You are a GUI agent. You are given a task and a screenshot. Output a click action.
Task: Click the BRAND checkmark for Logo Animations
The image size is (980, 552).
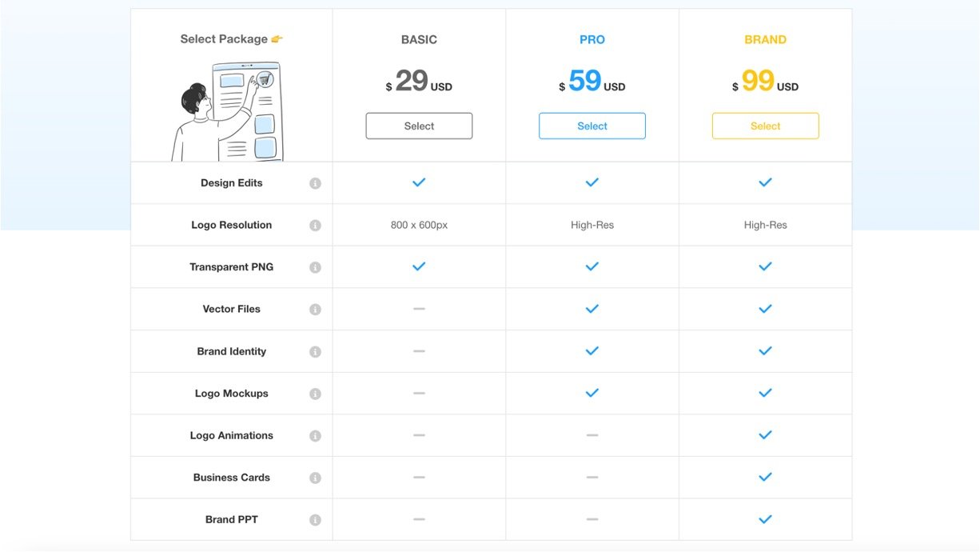pos(765,435)
